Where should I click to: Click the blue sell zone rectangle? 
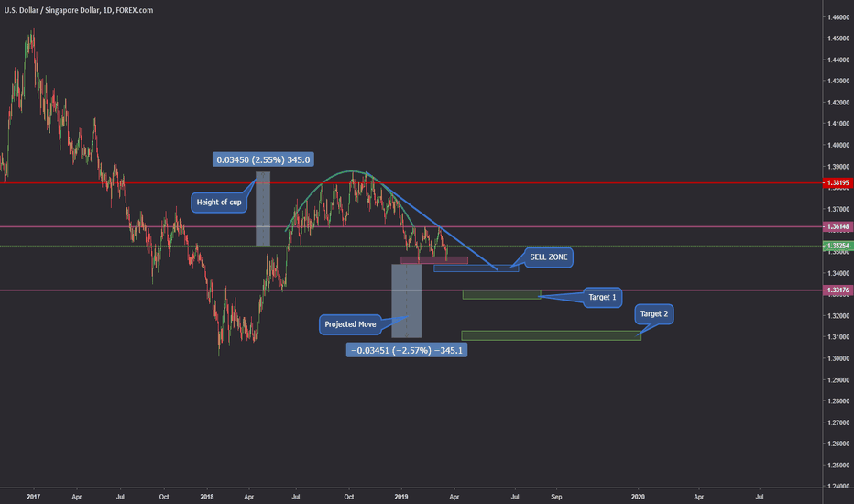click(x=476, y=268)
